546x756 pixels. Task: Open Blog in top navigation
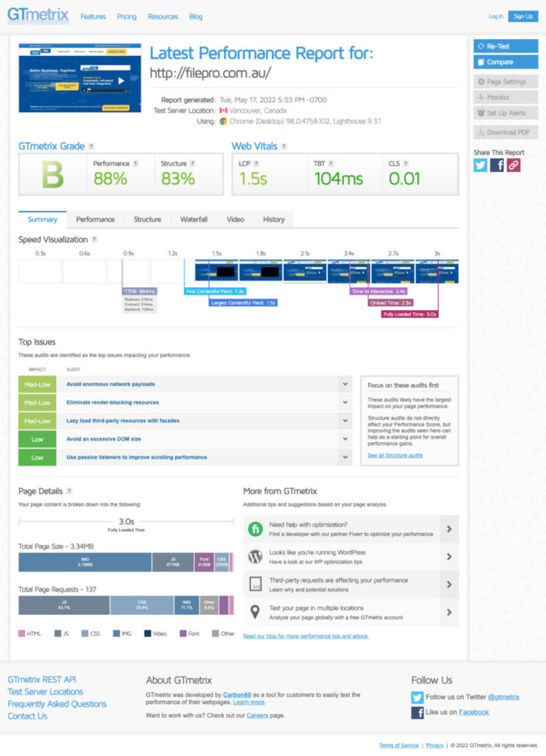[196, 16]
